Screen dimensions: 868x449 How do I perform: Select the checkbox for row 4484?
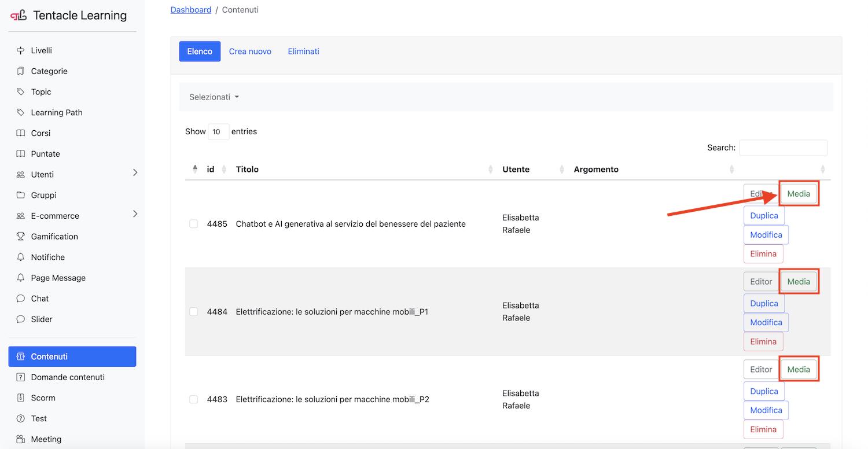coord(194,312)
